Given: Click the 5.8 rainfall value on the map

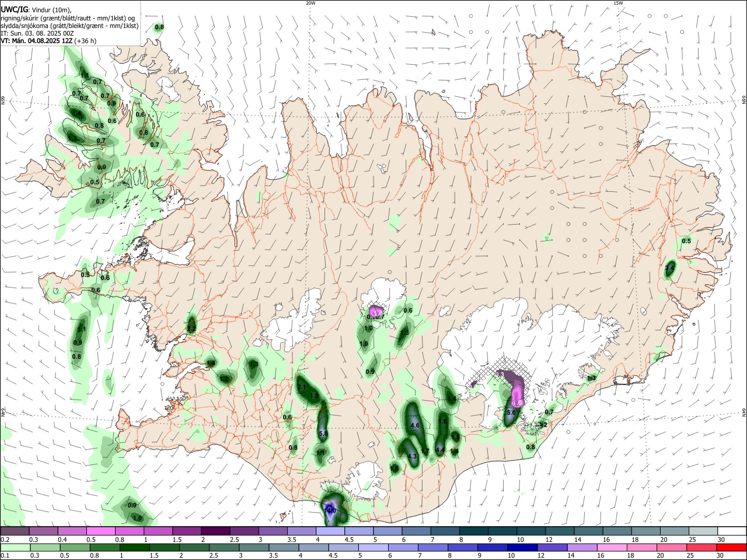Looking at the screenshot, I should click(323, 433).
